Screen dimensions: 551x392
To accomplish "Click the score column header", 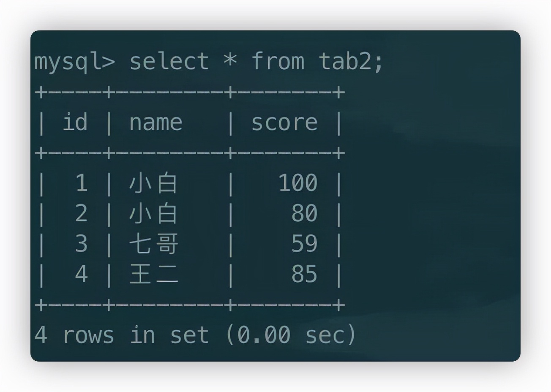I will pyautogui.click(x=284, y=122).
